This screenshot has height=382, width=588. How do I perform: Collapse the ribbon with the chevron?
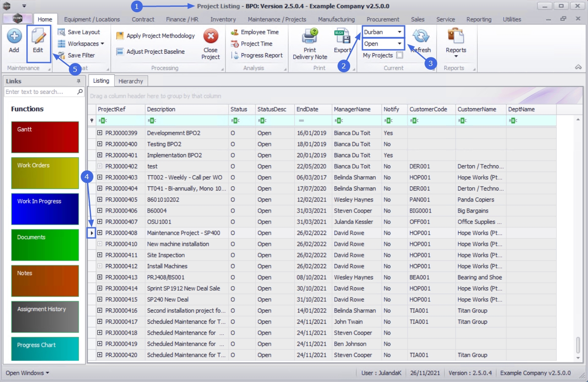click(578, 67)
